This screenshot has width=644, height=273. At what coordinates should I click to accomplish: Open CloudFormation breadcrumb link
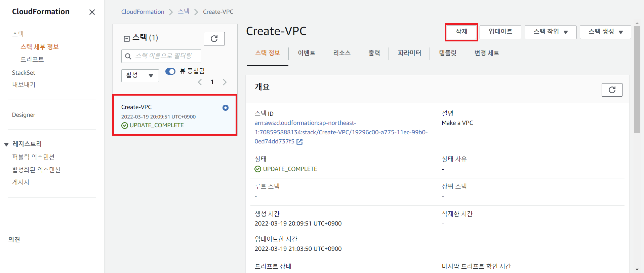(x=143, y=12)
